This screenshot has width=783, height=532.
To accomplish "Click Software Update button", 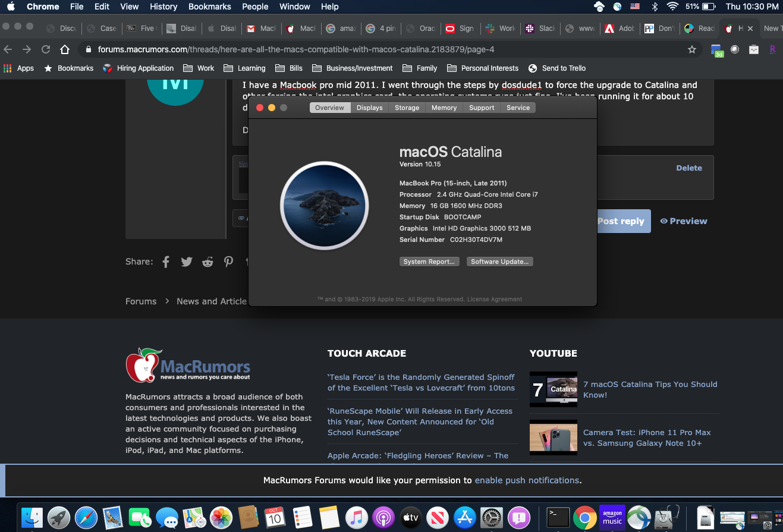I will pos(499,262).
